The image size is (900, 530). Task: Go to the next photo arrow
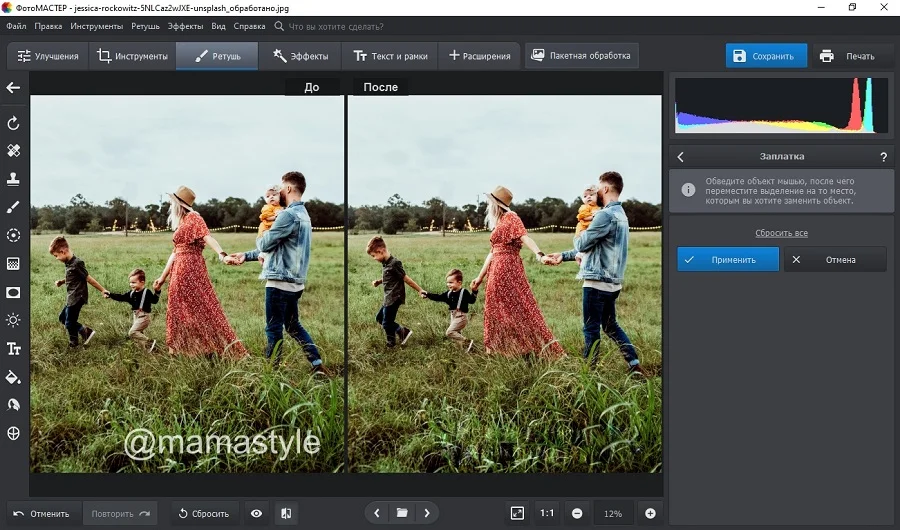click(427, 513)
